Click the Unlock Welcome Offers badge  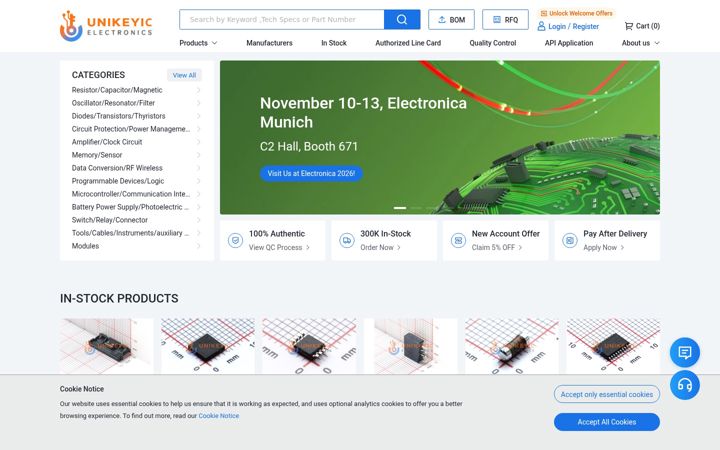(576, 13)
